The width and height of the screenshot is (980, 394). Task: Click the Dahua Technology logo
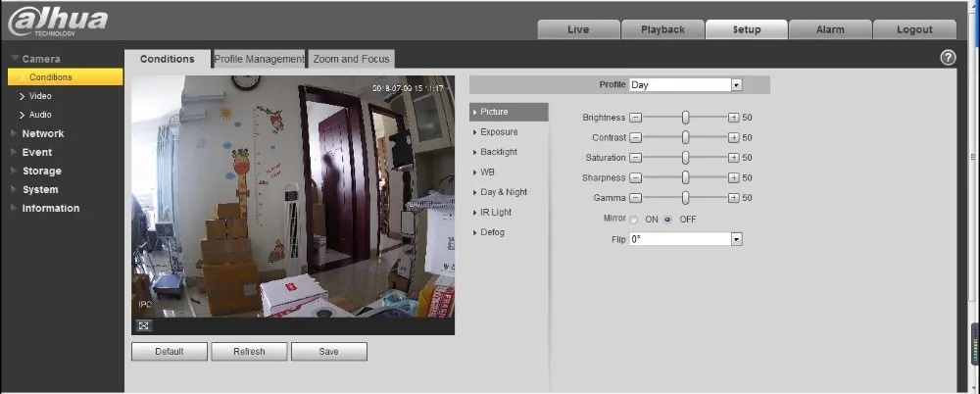[x=58, y=22]
